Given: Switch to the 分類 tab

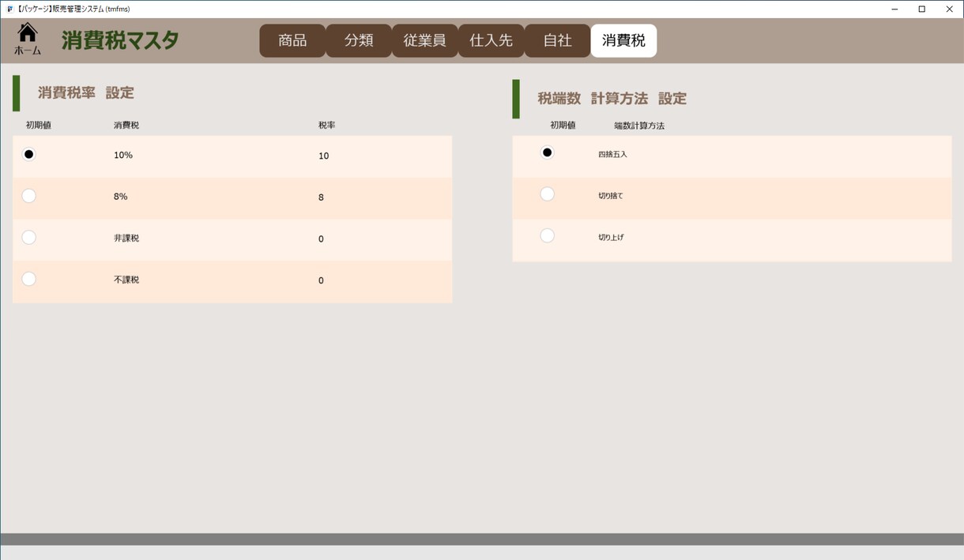Looking at the screenshot, I should tap(359, 40).
